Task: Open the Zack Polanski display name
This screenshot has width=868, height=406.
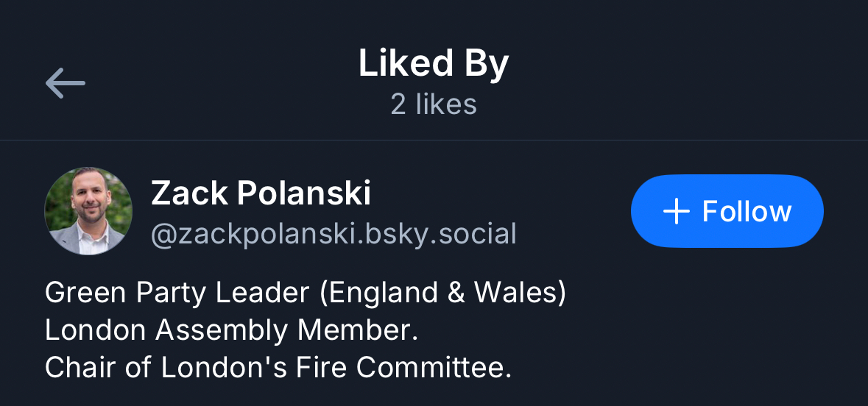Action: coord(261,193)
